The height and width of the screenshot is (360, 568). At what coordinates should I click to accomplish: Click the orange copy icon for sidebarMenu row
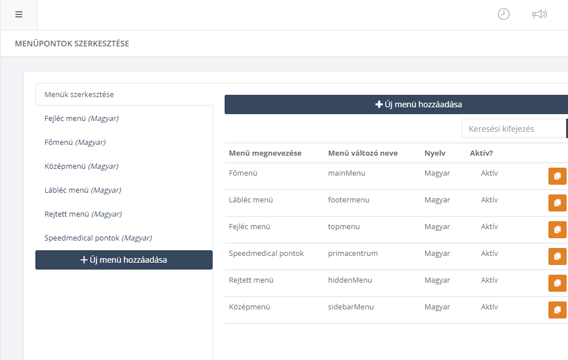click(557, 310)
